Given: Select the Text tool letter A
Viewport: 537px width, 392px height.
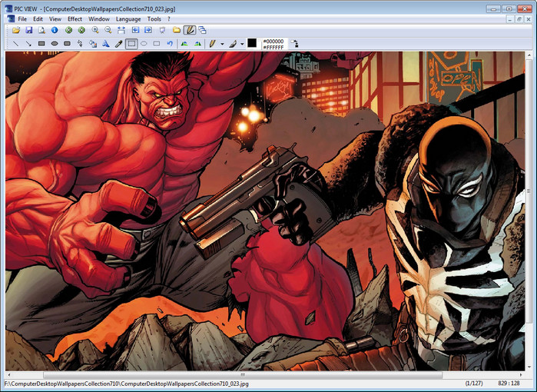Looking at the screenshot, I should point(106,44).
